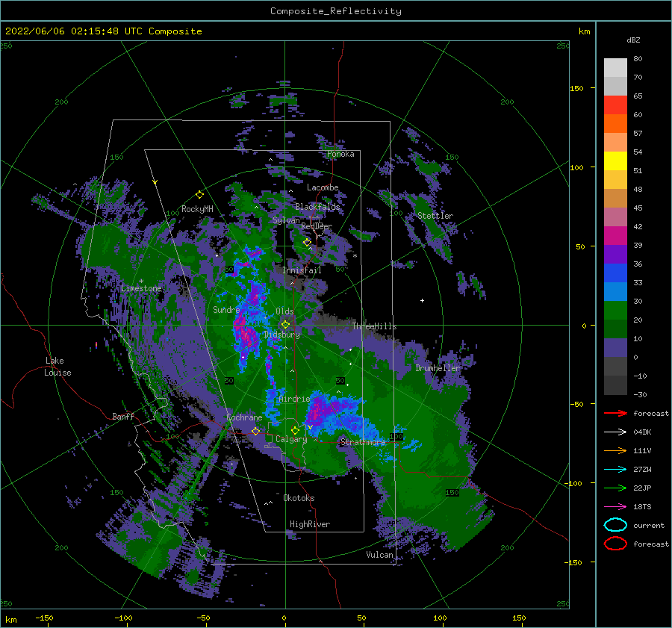Click the RedDeer map label

(317, 226)
